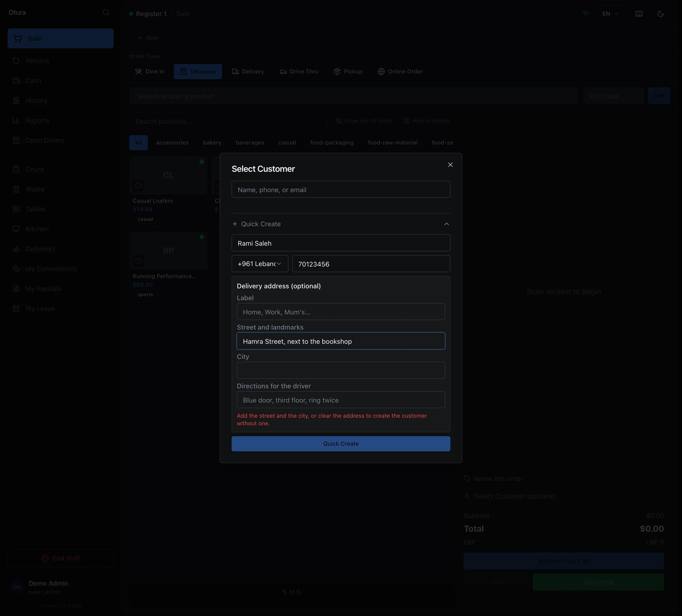The image size is (682, 616).
Task: Open Deliveries in the sidebar
Action: (x=61, y=249)
